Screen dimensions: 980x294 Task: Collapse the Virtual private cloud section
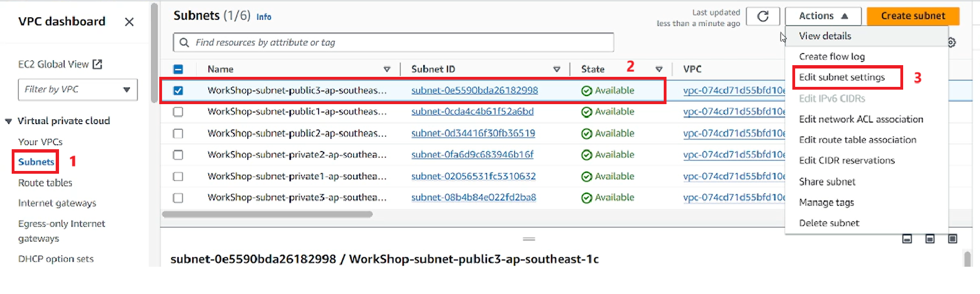(8, 121)
